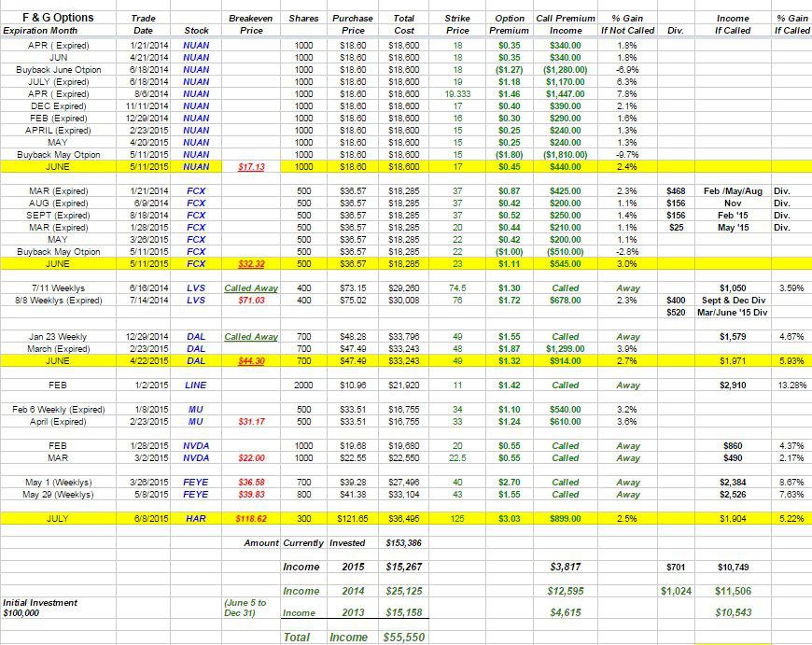Click the FEYE breakeven $39.83 cell
Screen dimensions: 812x645
251,495
